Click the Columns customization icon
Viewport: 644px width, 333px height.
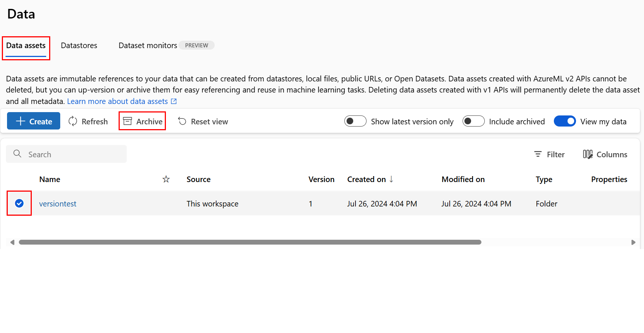coord(587,154)
